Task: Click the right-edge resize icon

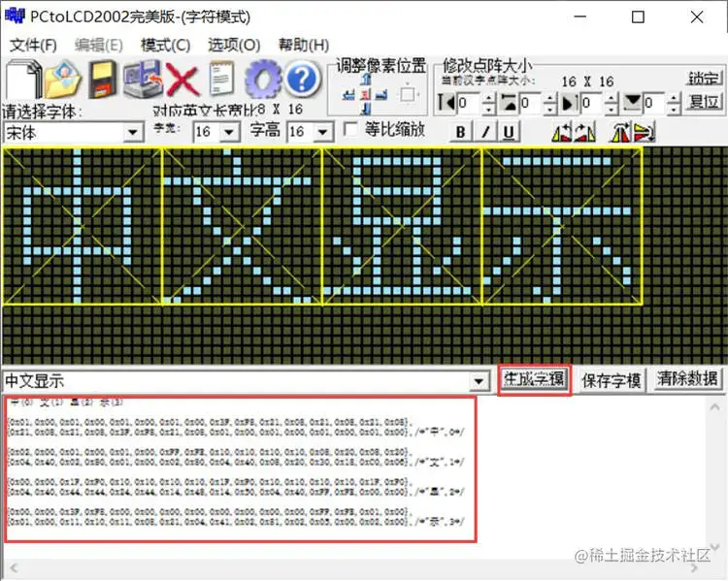Action: coord(570,103)
